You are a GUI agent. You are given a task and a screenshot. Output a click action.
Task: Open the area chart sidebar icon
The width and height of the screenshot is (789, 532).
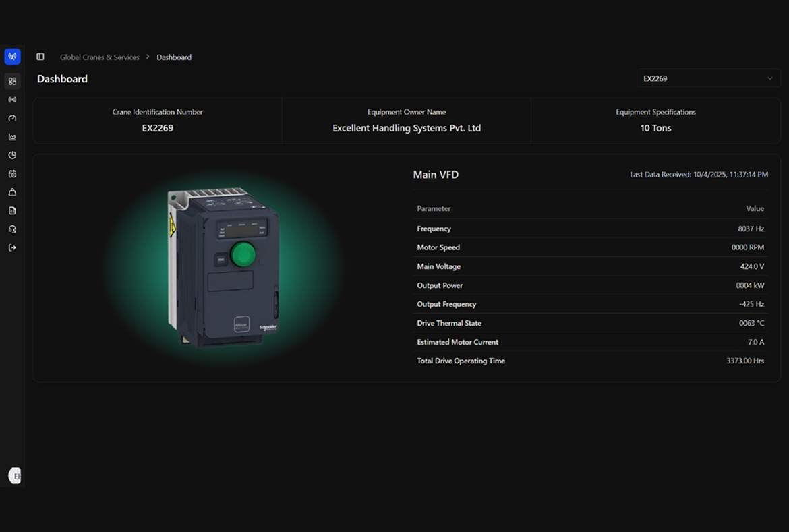(x=12, y=137)
